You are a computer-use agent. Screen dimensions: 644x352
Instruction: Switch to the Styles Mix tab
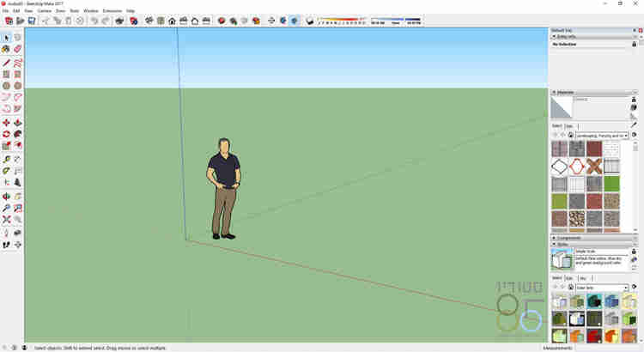tap(583, 278)
